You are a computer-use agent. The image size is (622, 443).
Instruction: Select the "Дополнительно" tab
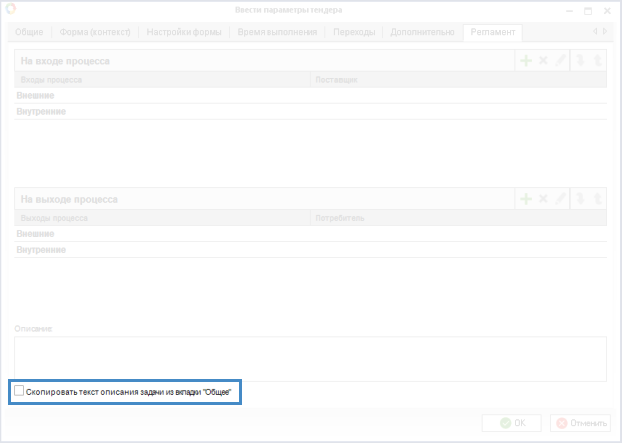[423, 32]
